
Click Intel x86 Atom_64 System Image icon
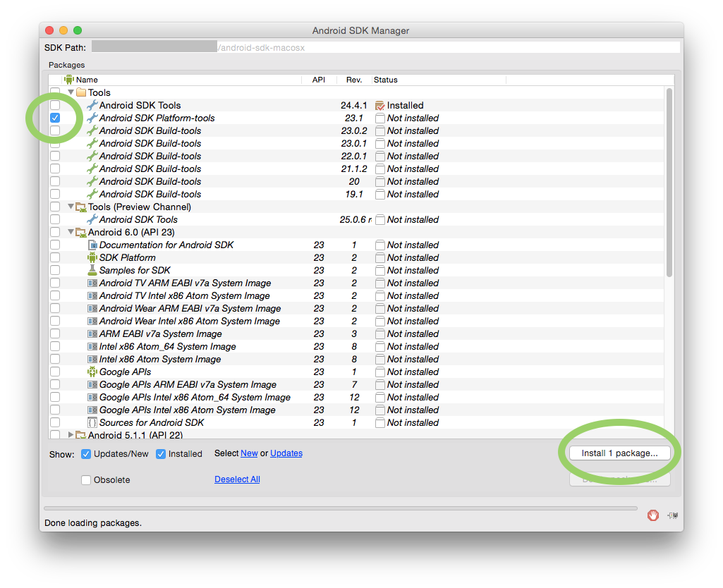(x=92, y=347)
